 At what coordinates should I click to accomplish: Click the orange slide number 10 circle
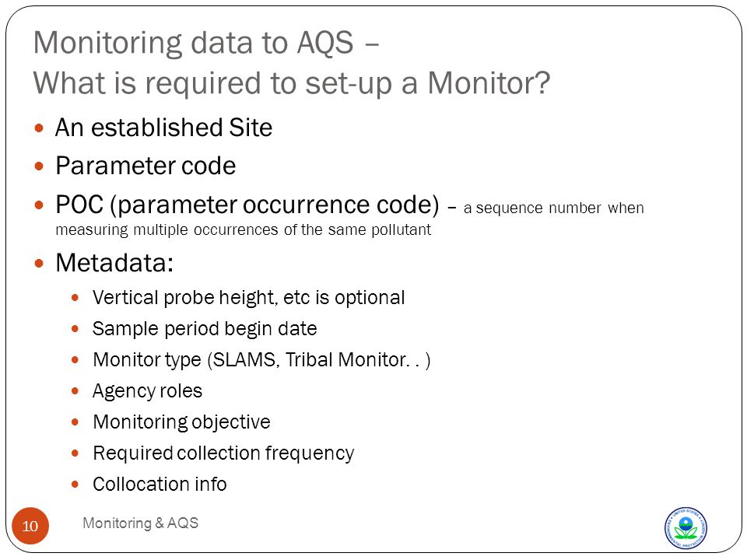coord(30,526)
